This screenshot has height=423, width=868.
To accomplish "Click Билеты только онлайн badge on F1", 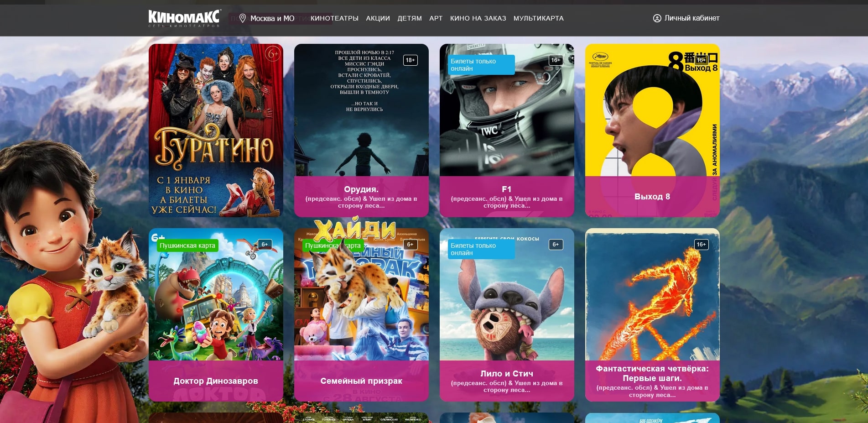I will click(481, 65).
